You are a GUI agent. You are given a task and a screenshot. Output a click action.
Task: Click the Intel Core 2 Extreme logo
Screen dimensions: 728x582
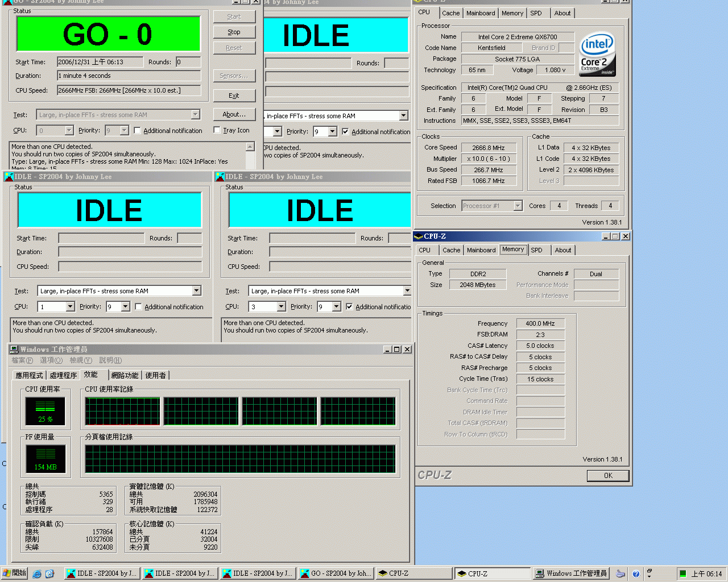(597, 54)
